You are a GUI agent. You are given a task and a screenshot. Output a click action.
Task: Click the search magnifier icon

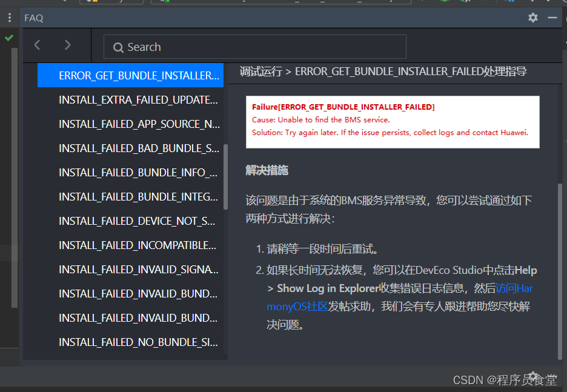tap(119, 46)
